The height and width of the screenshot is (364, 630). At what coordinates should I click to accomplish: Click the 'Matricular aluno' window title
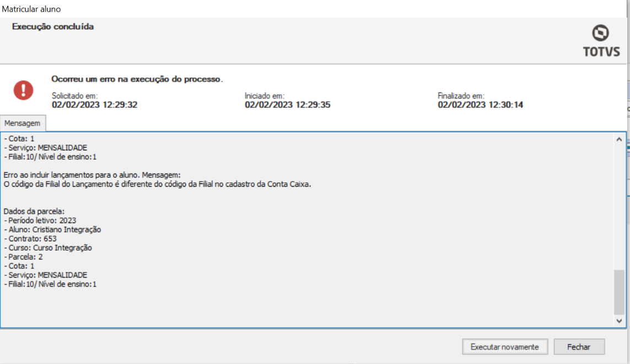pyautogui.click(x=31, y=9)
